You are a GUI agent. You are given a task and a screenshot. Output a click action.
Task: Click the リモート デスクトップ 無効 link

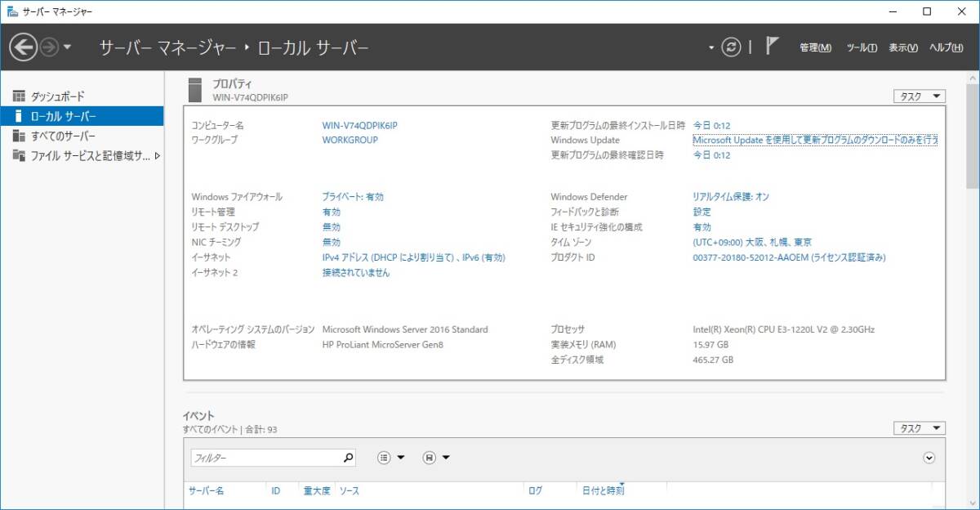pos(332,227)
